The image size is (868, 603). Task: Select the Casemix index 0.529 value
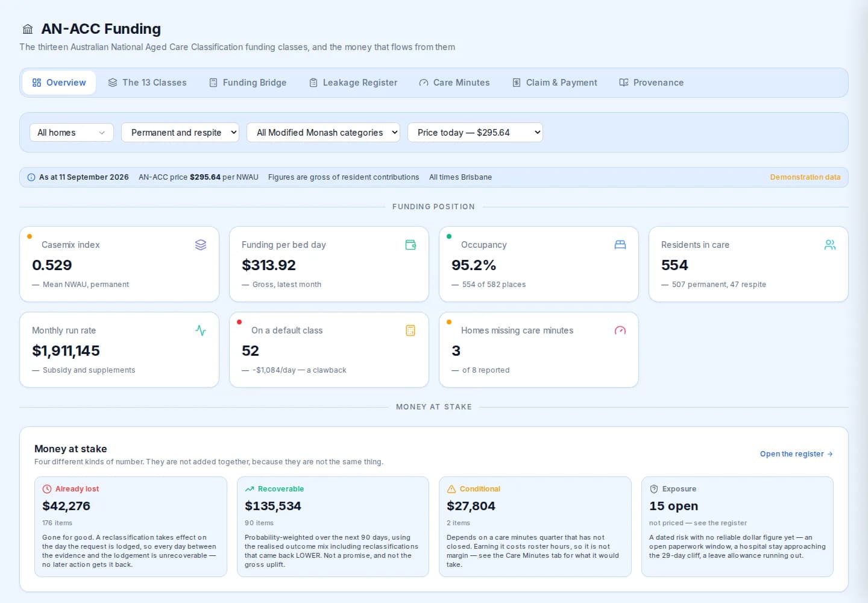click(x=52, y=265)
